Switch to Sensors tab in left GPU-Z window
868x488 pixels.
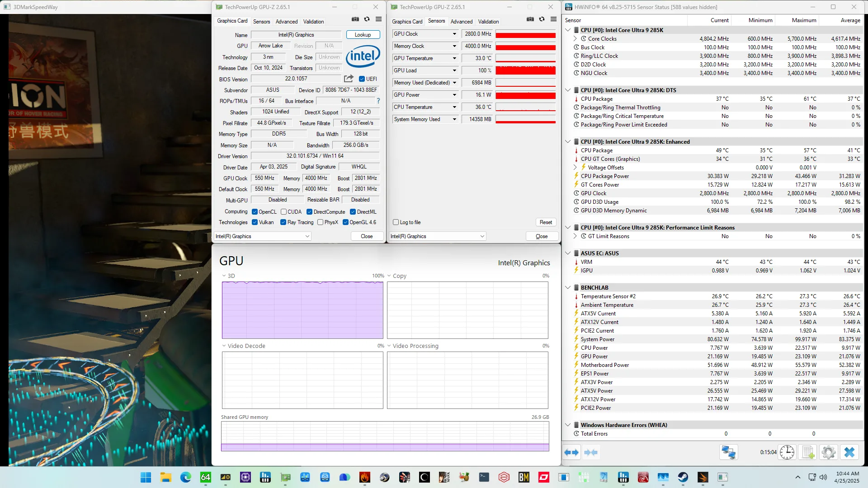(x=261, y=22)
